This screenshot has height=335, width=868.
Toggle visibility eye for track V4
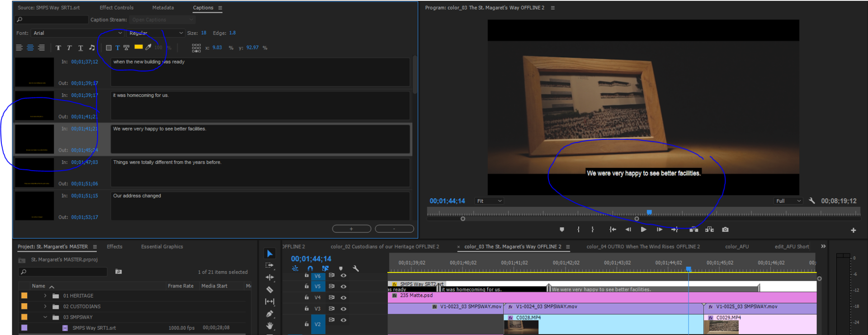[343, 297]
